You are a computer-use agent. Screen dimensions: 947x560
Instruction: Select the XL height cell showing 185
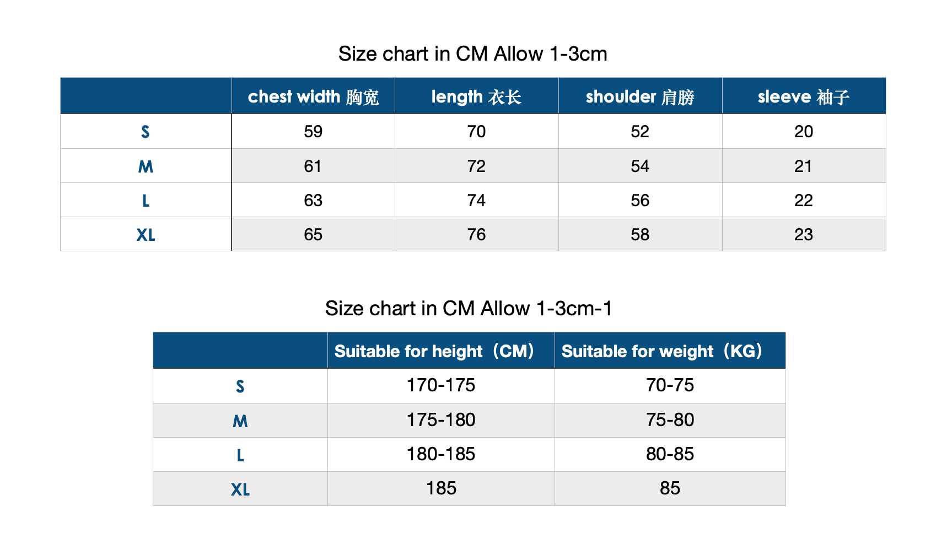tap(441, 488)
